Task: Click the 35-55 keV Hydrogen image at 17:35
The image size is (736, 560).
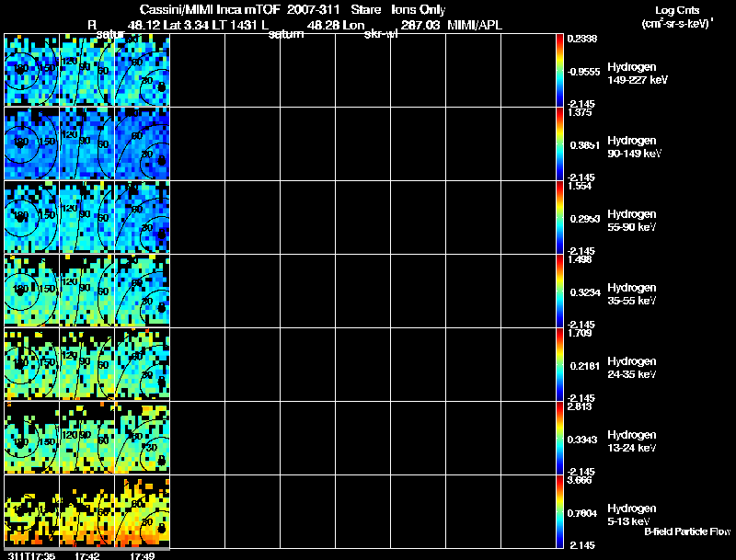Action: (x=32, y=291)
